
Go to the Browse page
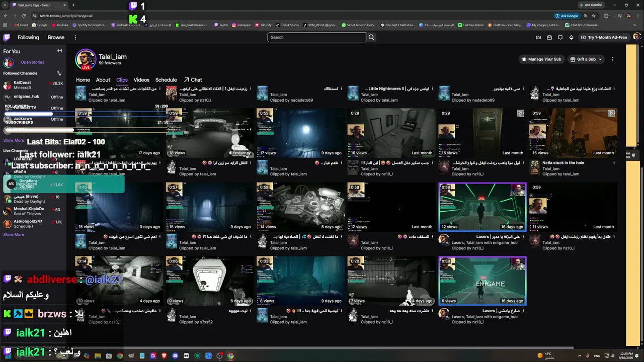click(x=56, y=37)
